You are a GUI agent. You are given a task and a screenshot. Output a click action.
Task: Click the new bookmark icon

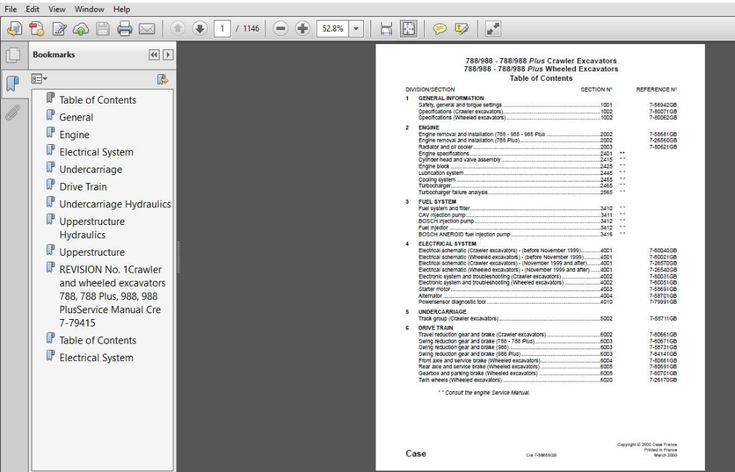tap(162, 79)
